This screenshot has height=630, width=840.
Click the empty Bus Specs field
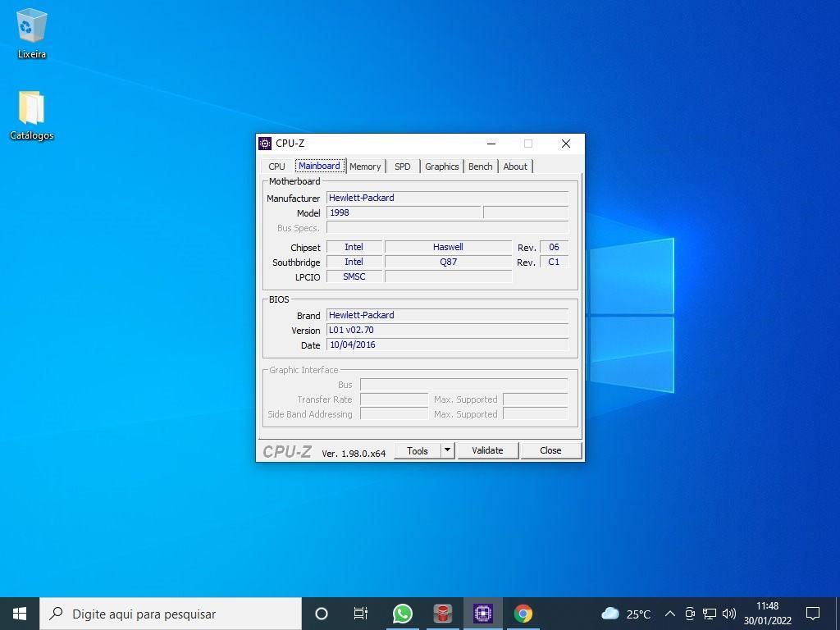point(447,228)
